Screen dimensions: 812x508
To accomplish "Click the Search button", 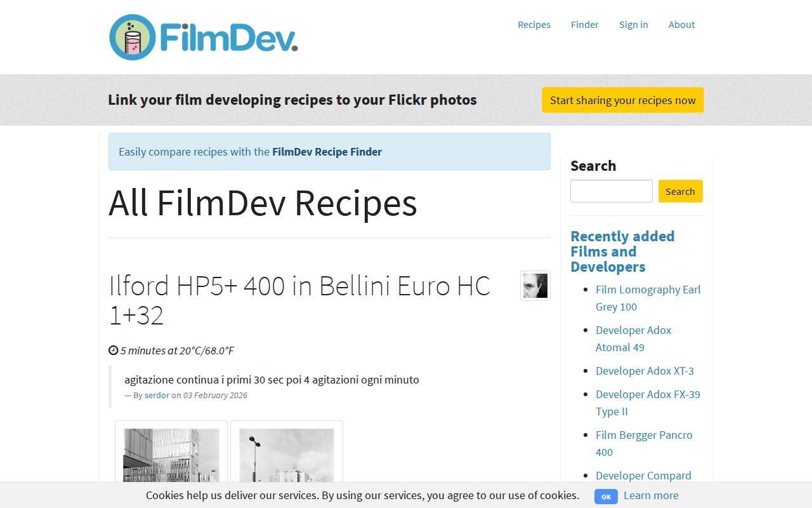I will tap(680, 190).
